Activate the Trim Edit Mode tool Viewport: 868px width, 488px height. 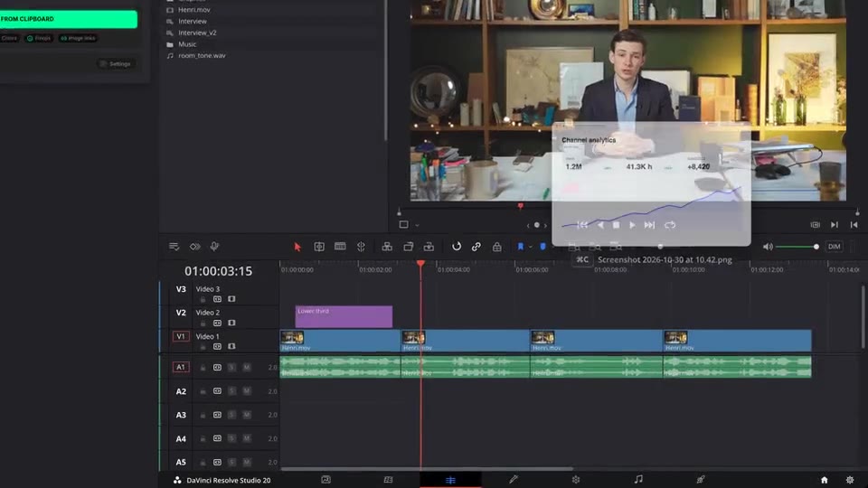pyautogui.click(x=319, y=247)
